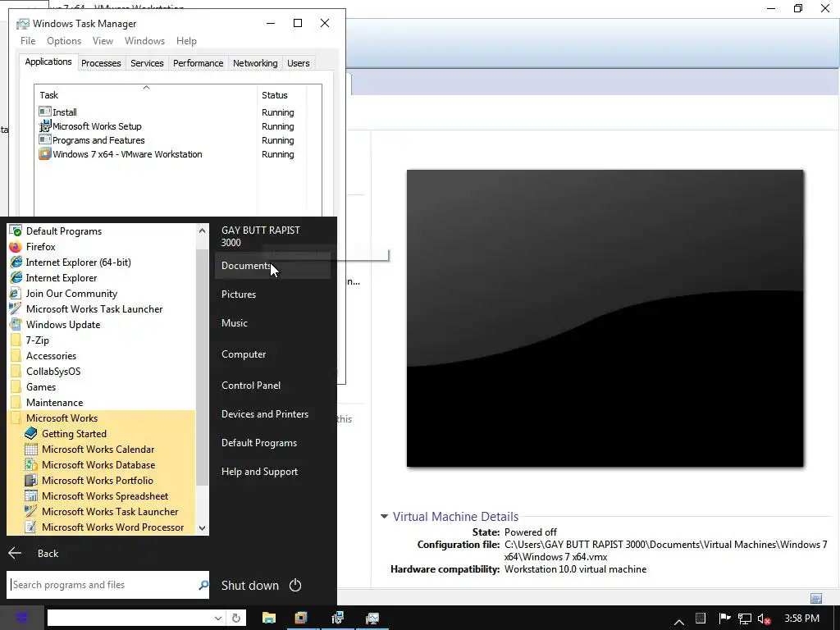
Task: Select the Programs and Features task icon
Action: click(x=45, y=139)
